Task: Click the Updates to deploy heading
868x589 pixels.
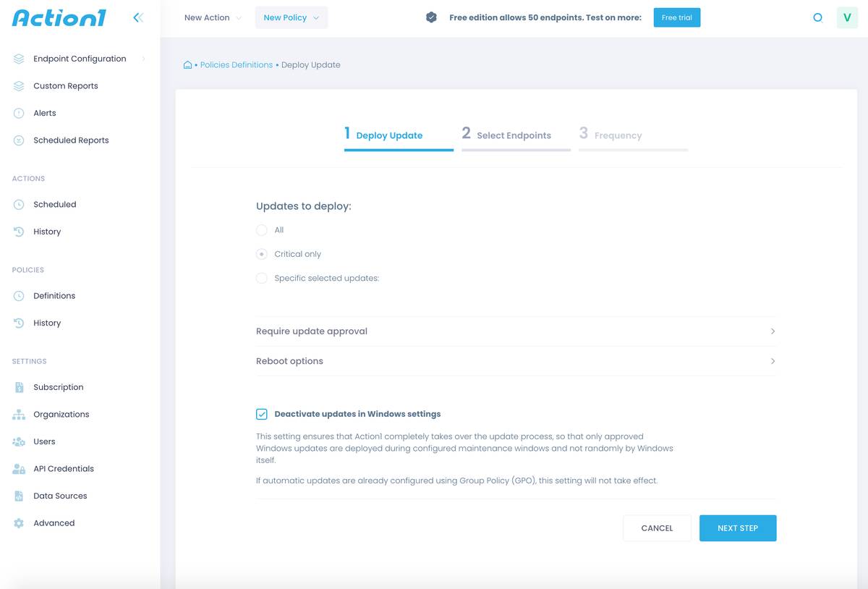Action: click(304, 206)
